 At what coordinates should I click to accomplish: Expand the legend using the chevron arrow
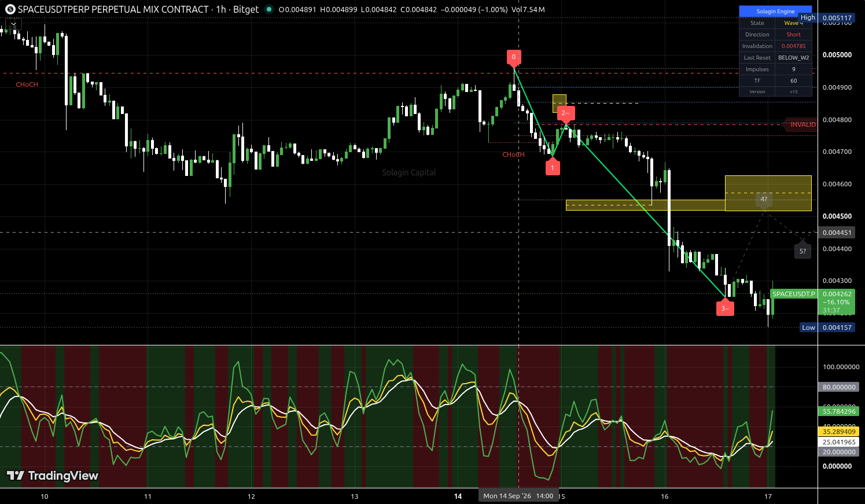13,24
